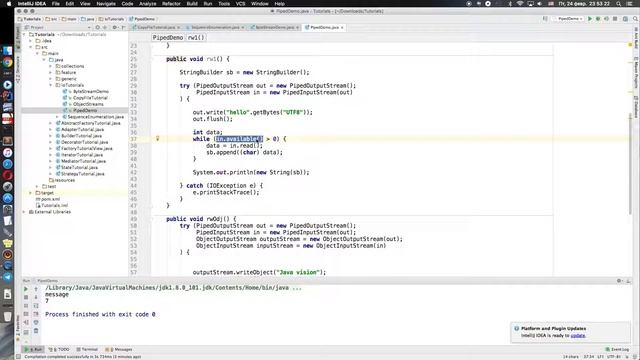Collapse the src folder
640x360 pixels.
click(31, 47)
